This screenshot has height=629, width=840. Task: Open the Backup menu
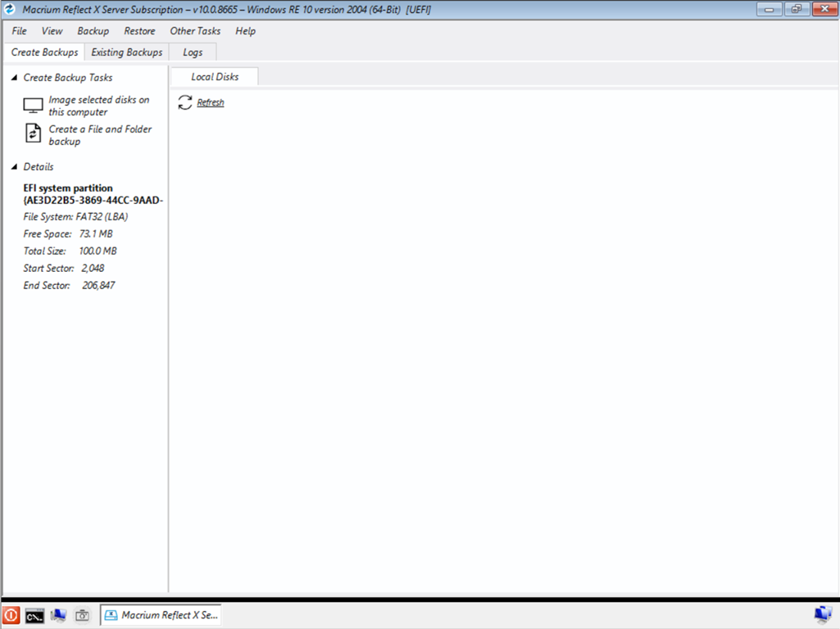pos(93,31)
